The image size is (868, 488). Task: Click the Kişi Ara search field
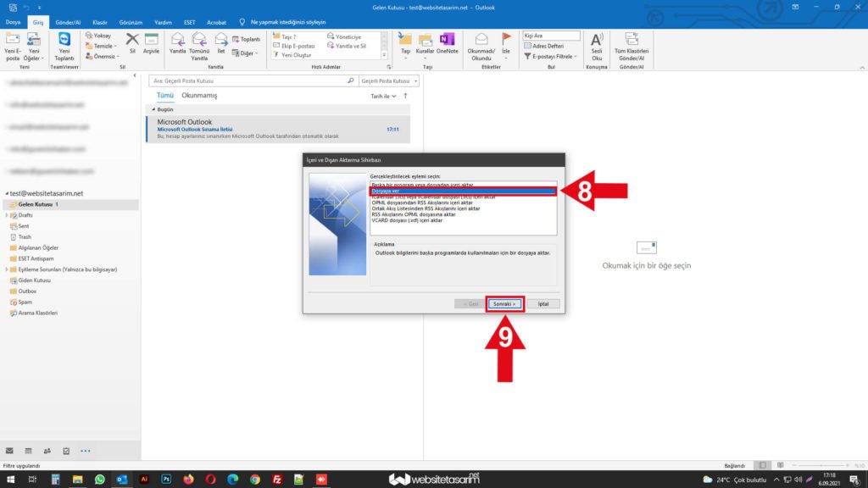pyautogui.click(x=551, y=36)
